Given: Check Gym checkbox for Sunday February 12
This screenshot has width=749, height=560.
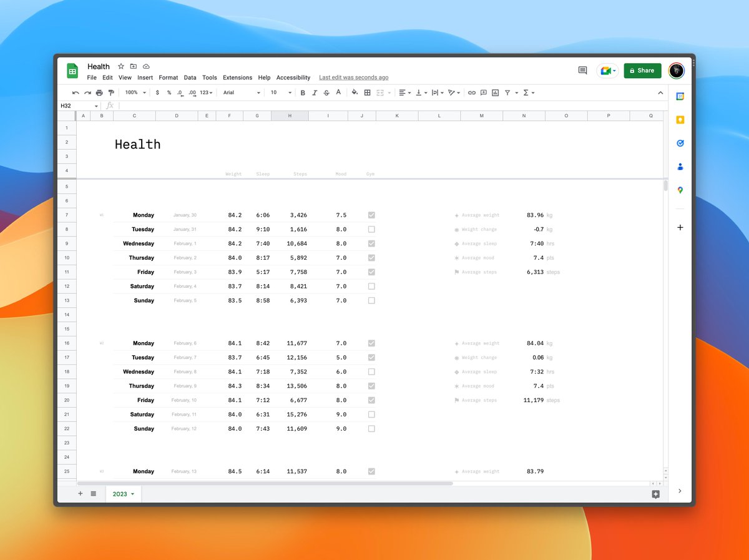Looking at the screenshot, I should click(371, 428).
